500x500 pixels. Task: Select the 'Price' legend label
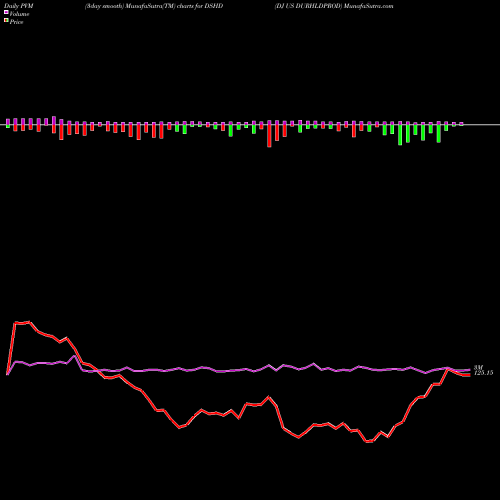16,22
